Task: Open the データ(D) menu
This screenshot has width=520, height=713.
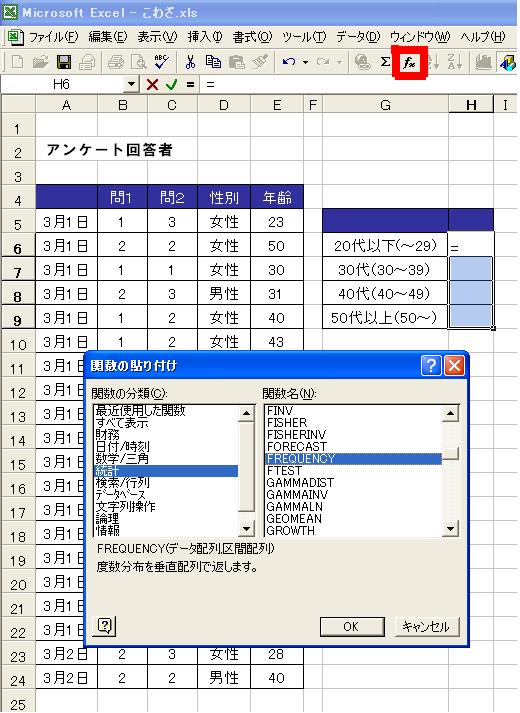Action: pos(358,37)
